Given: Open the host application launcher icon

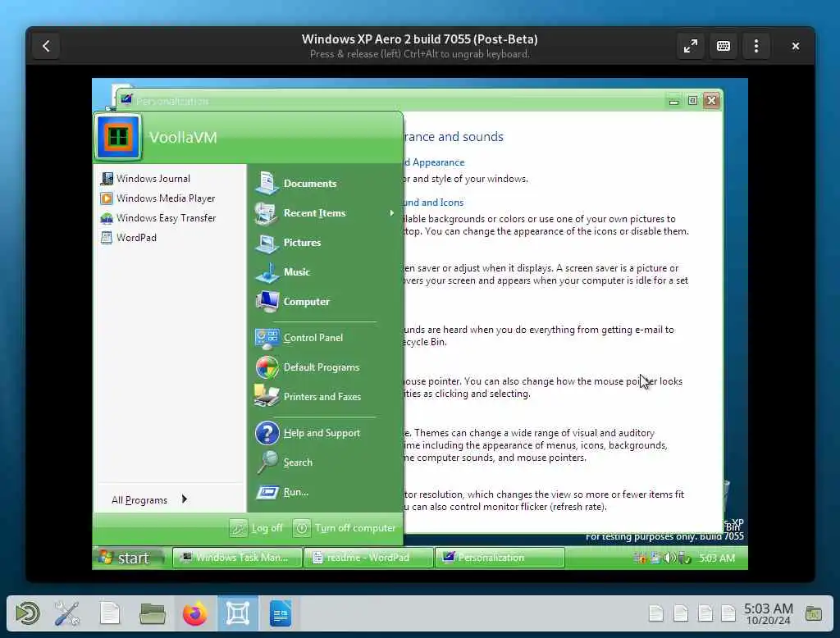Looking at the screenshot, I should pyautogui.click(x=27, y=613).
